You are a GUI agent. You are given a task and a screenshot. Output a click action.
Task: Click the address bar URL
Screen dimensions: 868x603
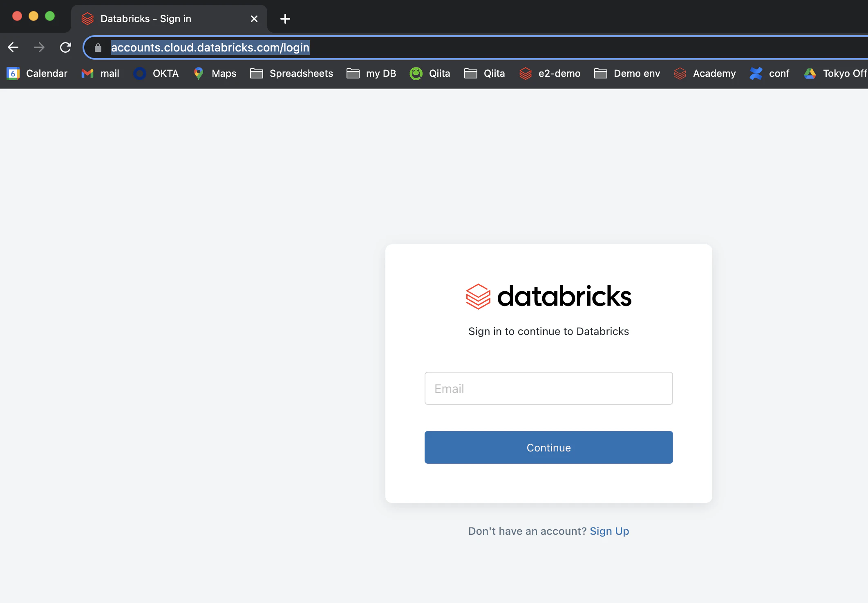(210, 47)
